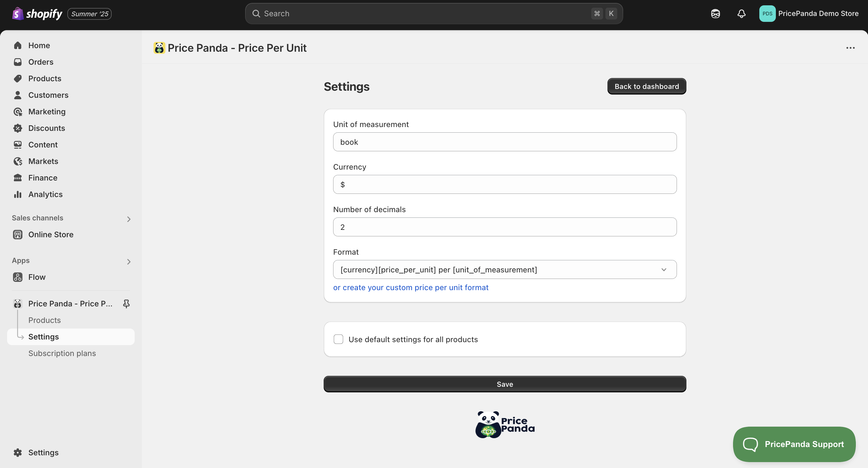Screen dimensions: 868x468
Task: Click the PricePanda Support chat bubble icon
Action: pos(750,444)
